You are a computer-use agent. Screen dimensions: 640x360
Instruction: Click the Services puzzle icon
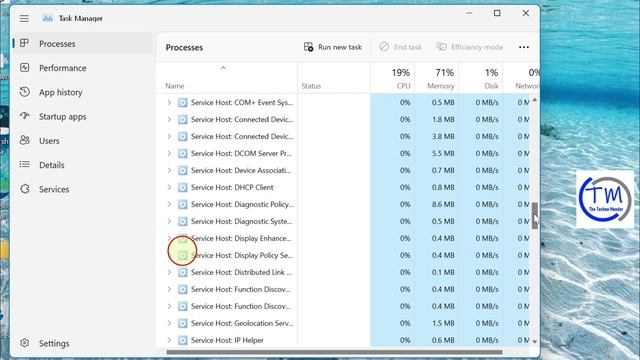click(24, 189)
